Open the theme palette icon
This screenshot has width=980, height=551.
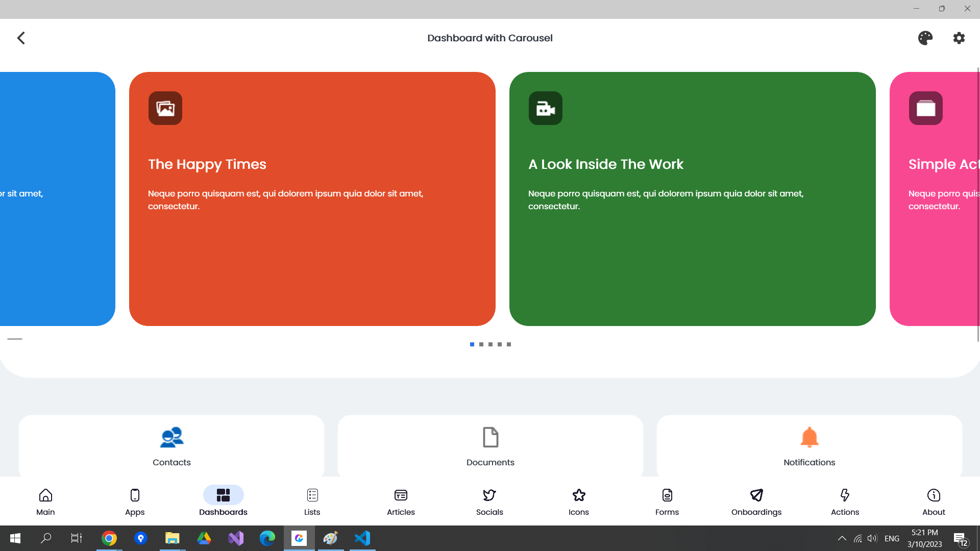pyautogui.click(x=925, y=38)
